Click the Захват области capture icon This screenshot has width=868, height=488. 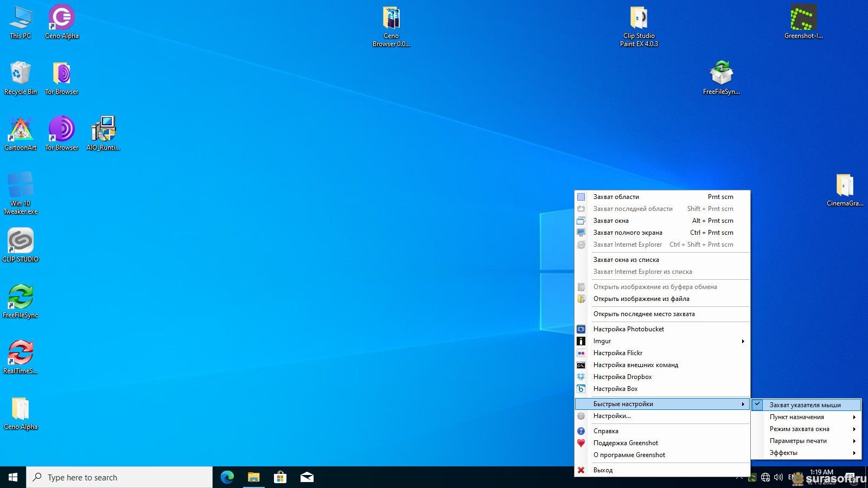click(x=581, y=197)
